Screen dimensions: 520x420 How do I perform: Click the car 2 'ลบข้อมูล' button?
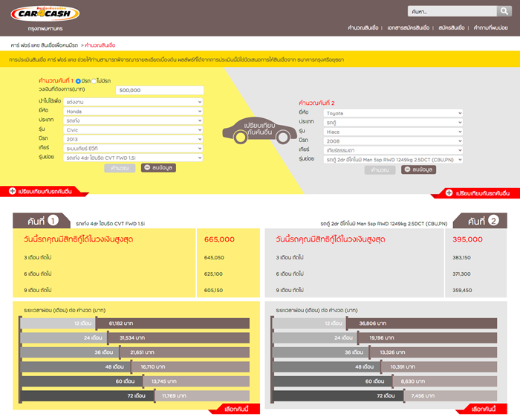point(418,169)
